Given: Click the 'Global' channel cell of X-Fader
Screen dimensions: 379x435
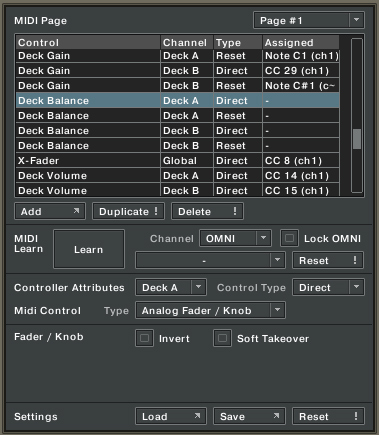Looking at the screenshot, I should pos(187,161).
